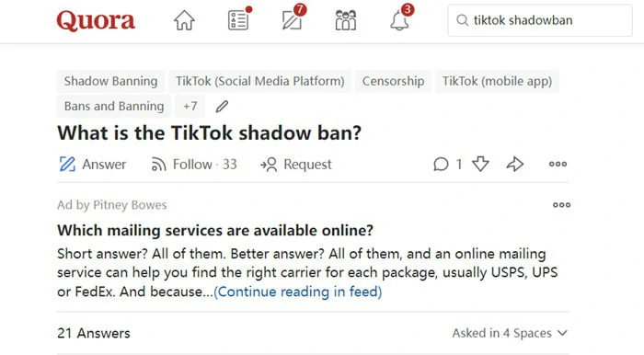Share the TikTok shadow ban question
Image resolution: width=644 pixels, height=355 pixels.
[x=514, y=164]
